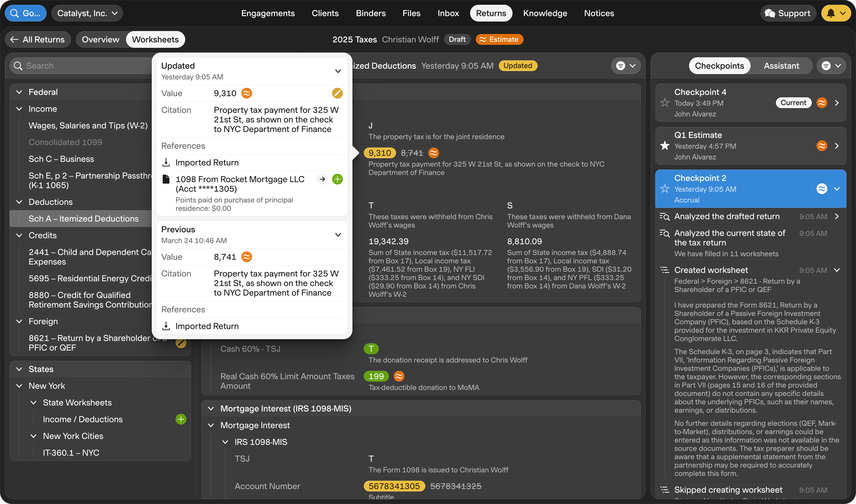Switch to the Assistant tab

click(781, 66)
